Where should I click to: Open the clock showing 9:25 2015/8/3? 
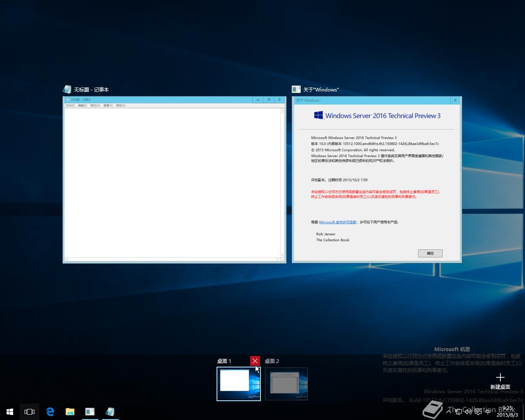pyautogui.click(x=507, y=411)
